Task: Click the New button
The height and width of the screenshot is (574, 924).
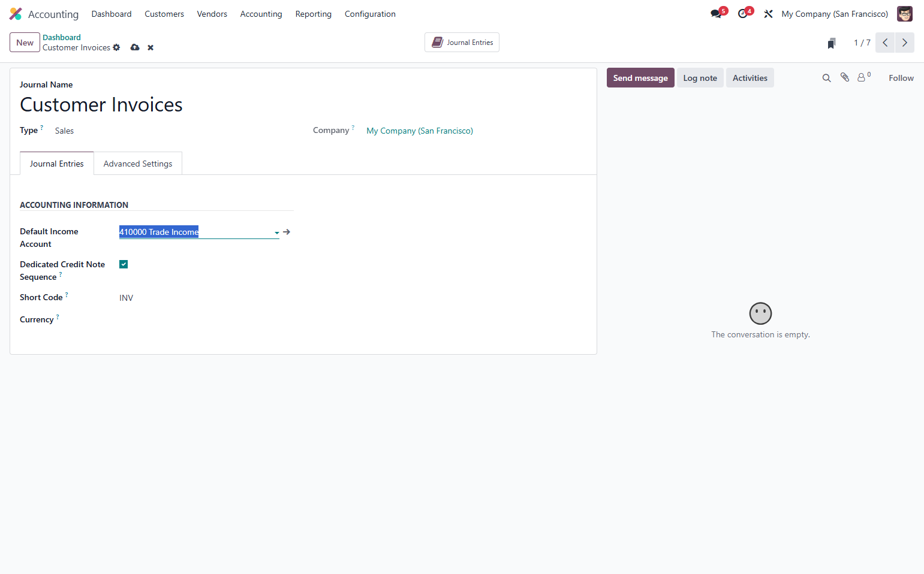Action: [x=25, y=43]
